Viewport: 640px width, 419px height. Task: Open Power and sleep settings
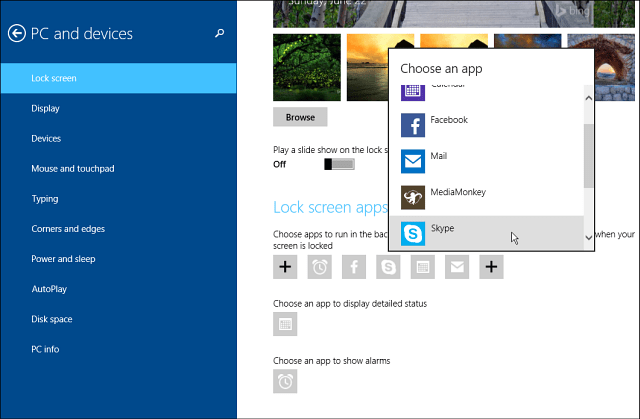point(118,259)
